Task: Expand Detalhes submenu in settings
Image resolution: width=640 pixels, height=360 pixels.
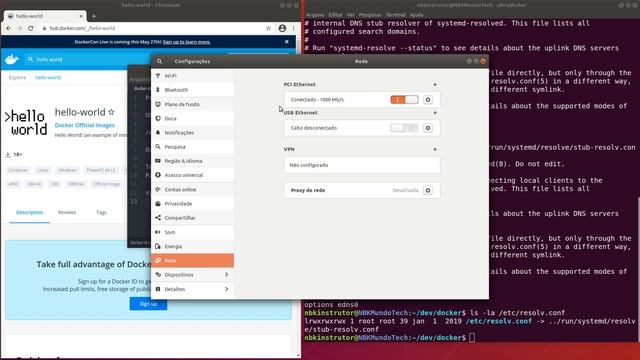Action: (x=192, y=289)
